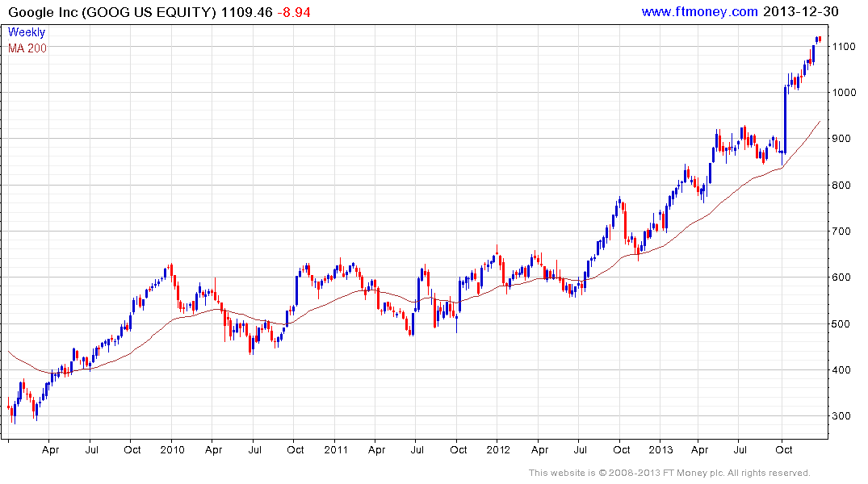The width and height of the screenshot is (868, 484).
Task: Click the last price value 1109.46
Action: [x=247, y=12]
